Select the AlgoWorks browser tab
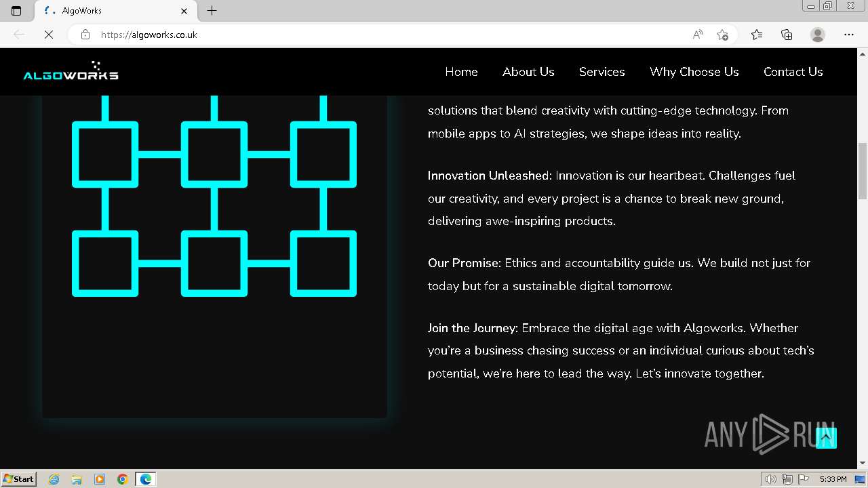 click(x=115, y=11)
